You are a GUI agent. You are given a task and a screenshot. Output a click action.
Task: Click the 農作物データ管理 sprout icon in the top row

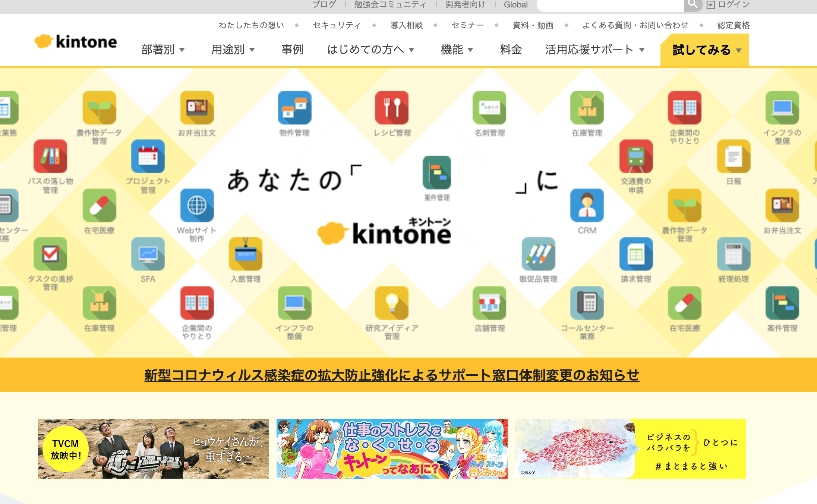coord(100,108)
